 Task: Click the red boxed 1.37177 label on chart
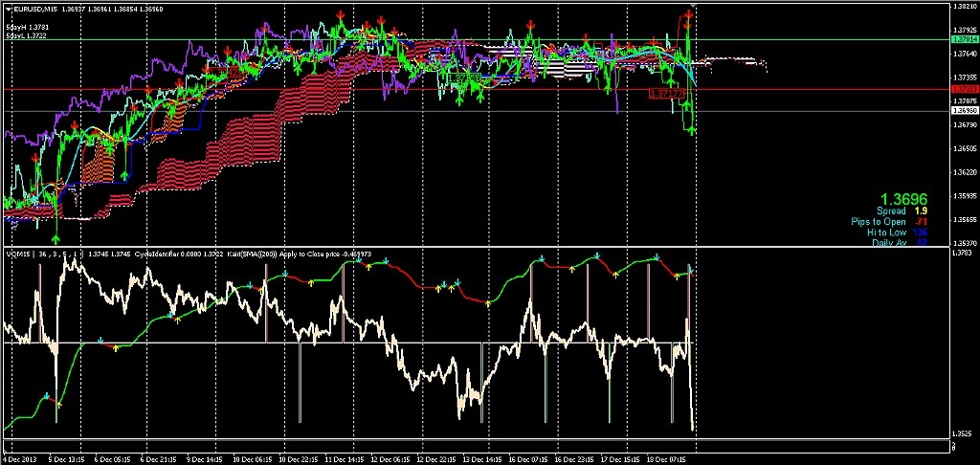[x=668, y=93]
